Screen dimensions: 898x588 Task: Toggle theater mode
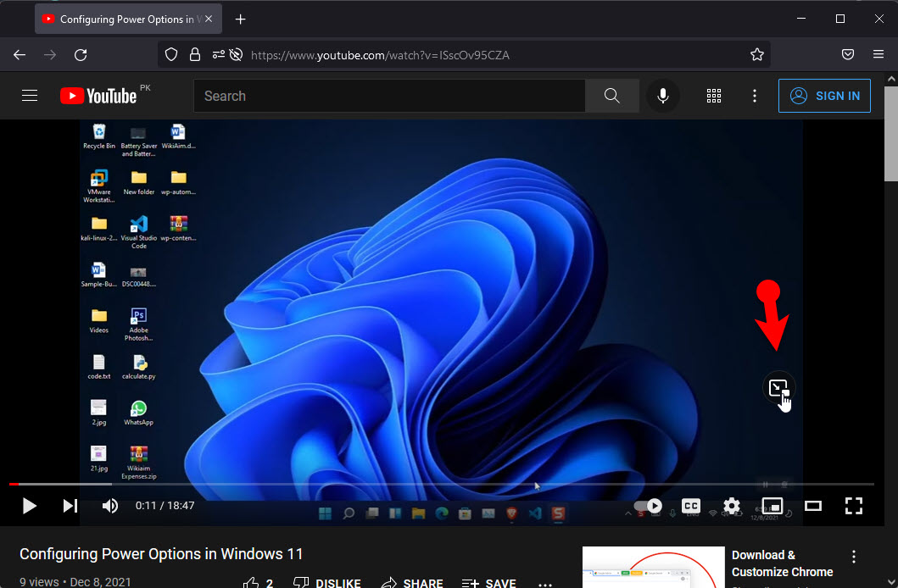tap(812, 506)
